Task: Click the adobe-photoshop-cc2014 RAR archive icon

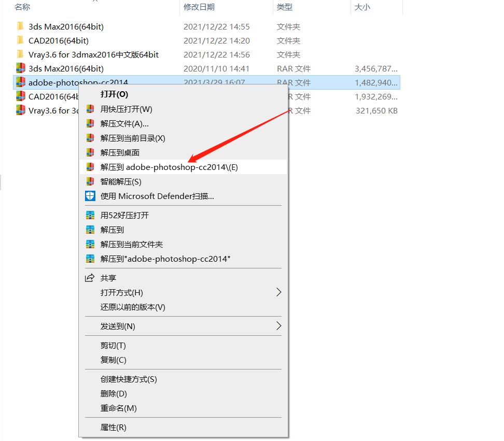Action: click(20, 82)
